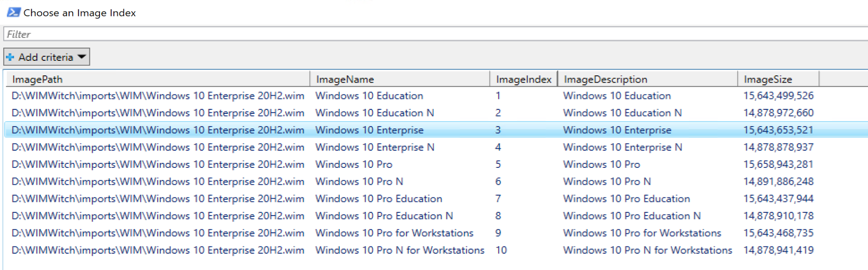Sort by the ImagePath column header
Viewport: 868px width, 270px height.
[37, 79]
